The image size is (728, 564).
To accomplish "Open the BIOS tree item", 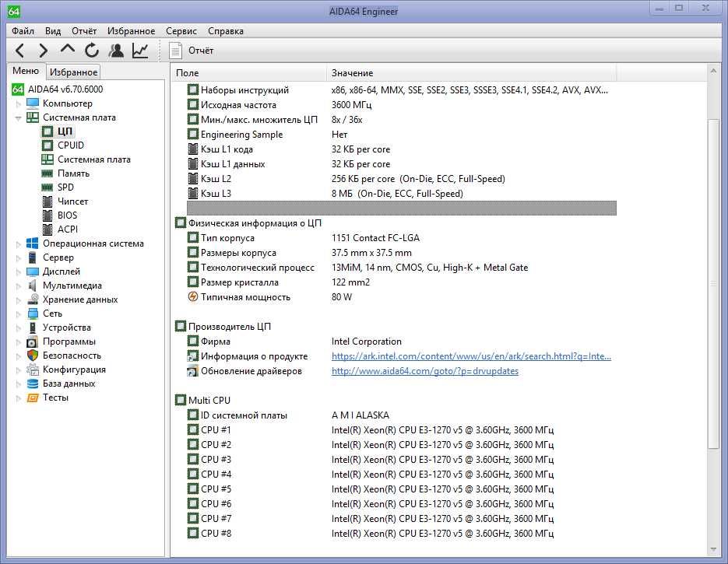I will tap(59, 215).
